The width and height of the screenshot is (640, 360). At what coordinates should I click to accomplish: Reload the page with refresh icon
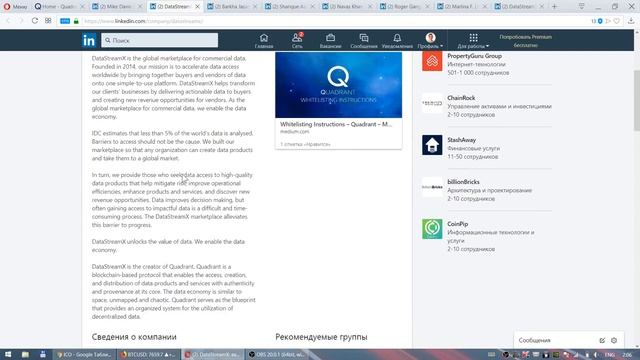click(35, 21)
